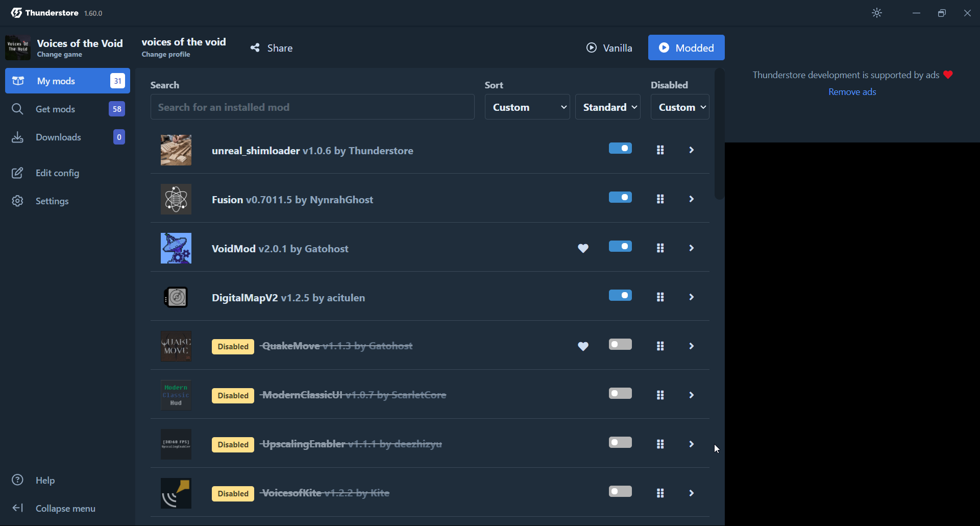This screenshot has height=526, width=980.
Task: Expand the ModernClassicUI mod row chevron
Action: [x=692, y=395]
